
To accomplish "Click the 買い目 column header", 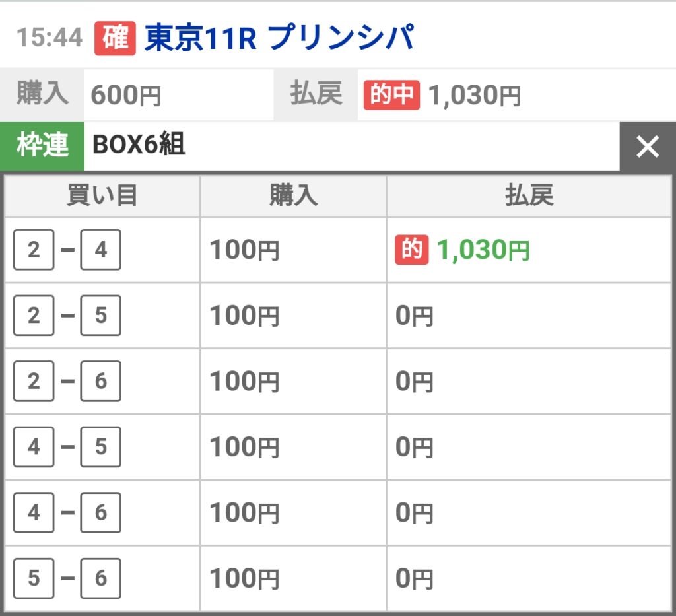I will [x=102, y=195].
